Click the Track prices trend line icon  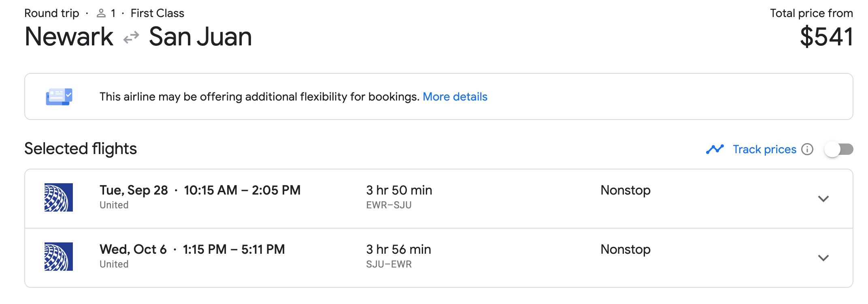point(715,149)
